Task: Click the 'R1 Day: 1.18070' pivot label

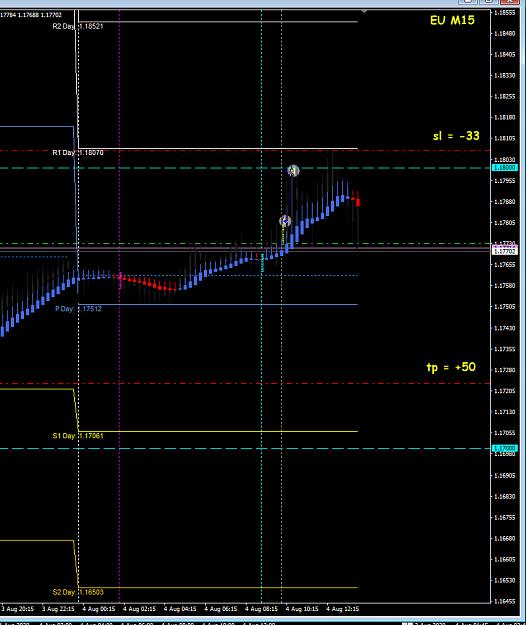Action: pyautogui.click(x=78, y=153)
